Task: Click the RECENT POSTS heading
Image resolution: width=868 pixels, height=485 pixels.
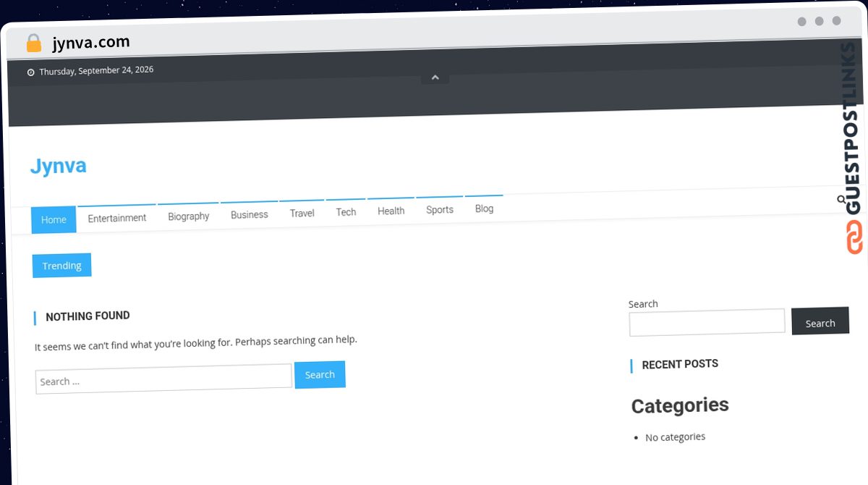Action: click(x=680, y=364)
